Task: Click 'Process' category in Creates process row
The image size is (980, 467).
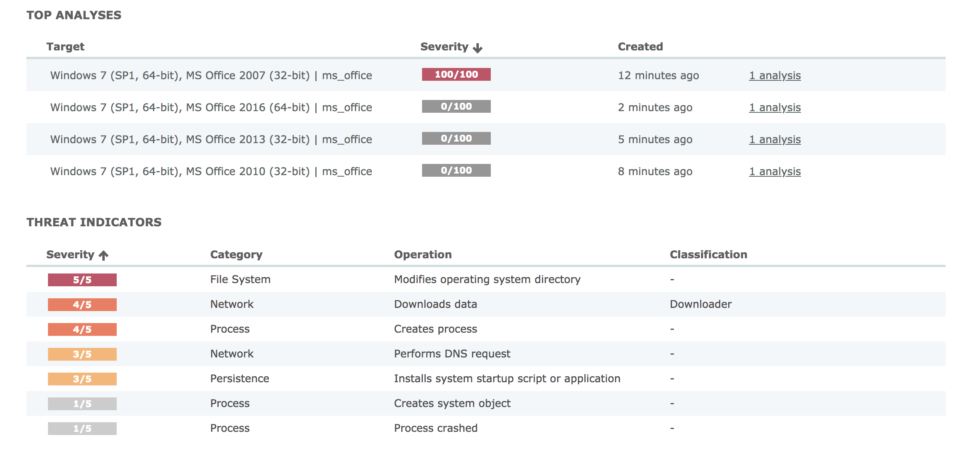Action: pos(230,329)
